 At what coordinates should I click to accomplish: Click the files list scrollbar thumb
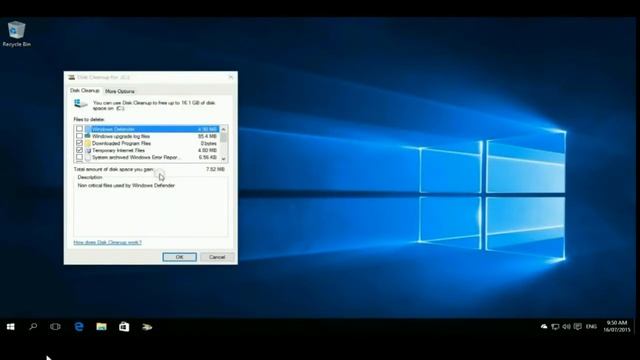223,137
